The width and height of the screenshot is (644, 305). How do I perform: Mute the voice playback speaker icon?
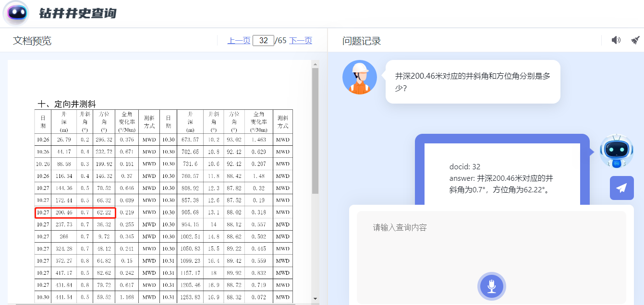click(x=616, y=40)
